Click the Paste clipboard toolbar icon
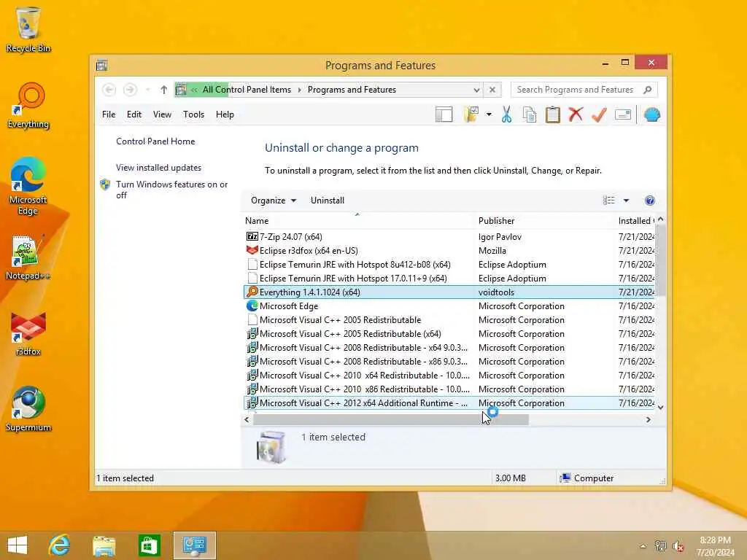The width and height of the screenshot is (747, 560). click(553, 114)
